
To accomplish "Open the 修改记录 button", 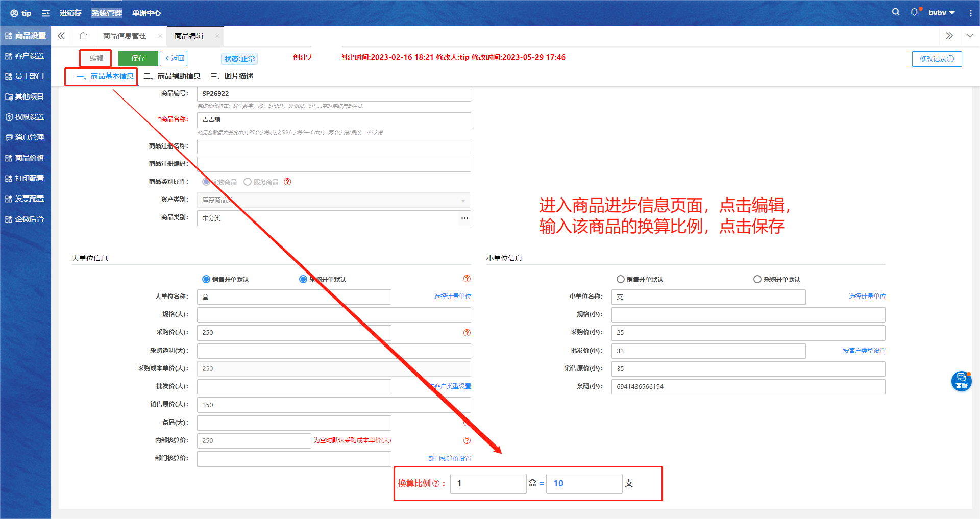I will pyautogui.click(x=937, y=59).
